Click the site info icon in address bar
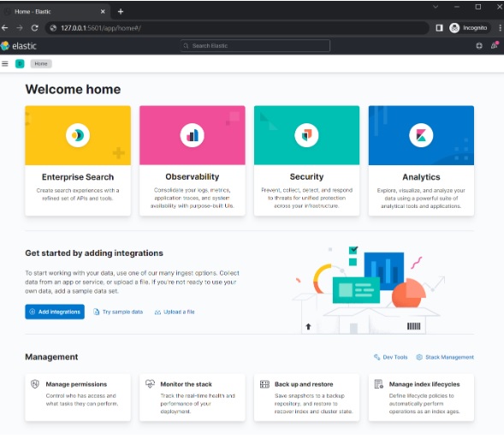This screenshot has height=439, width=504. click(x=53, y=28)
